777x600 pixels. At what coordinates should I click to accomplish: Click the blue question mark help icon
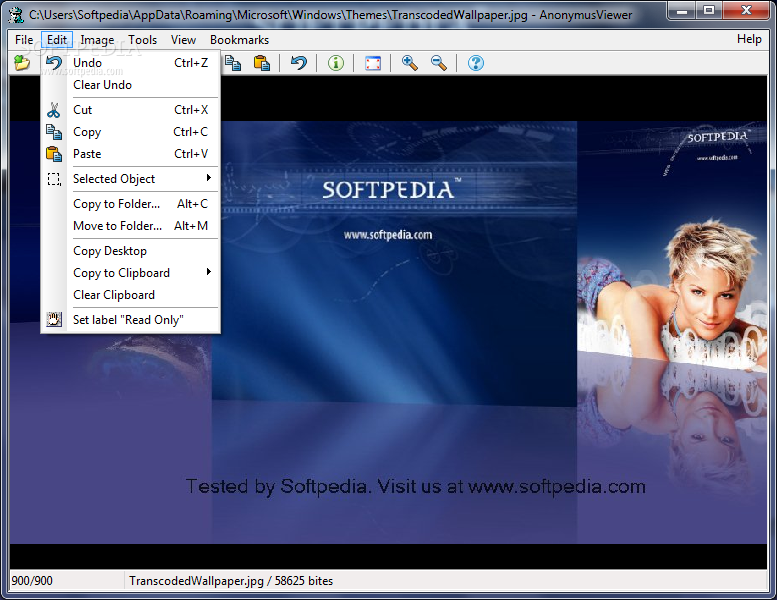[476, 63]
